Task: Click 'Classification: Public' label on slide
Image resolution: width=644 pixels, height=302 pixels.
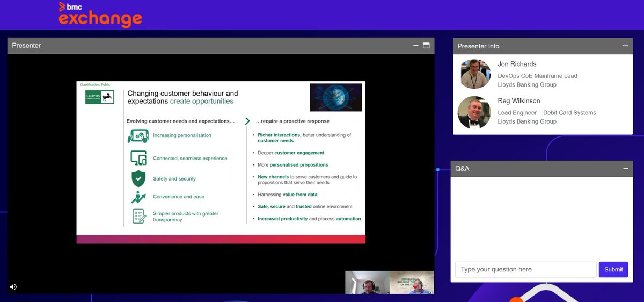Action: (95, 85)
